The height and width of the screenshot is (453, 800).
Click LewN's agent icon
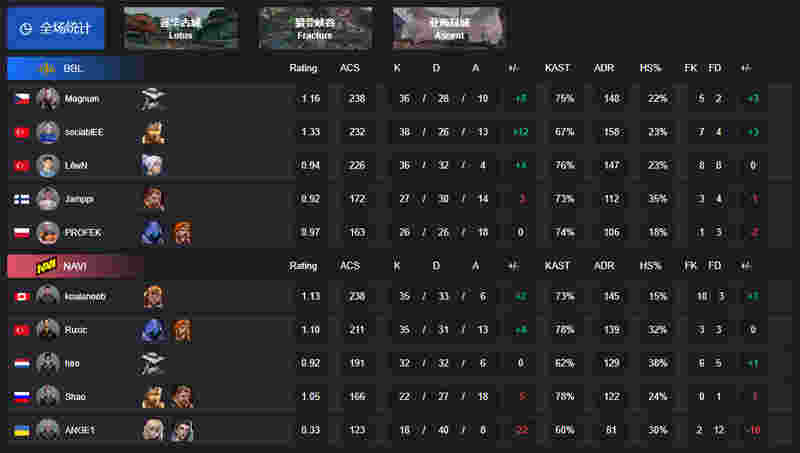(153, 165)
